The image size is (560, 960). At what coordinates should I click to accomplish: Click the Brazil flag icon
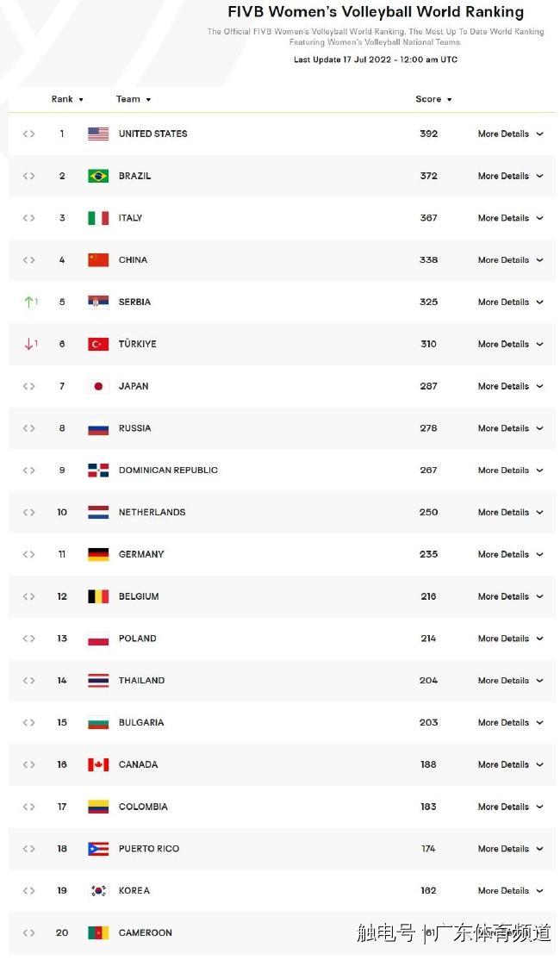click(98, 176)
